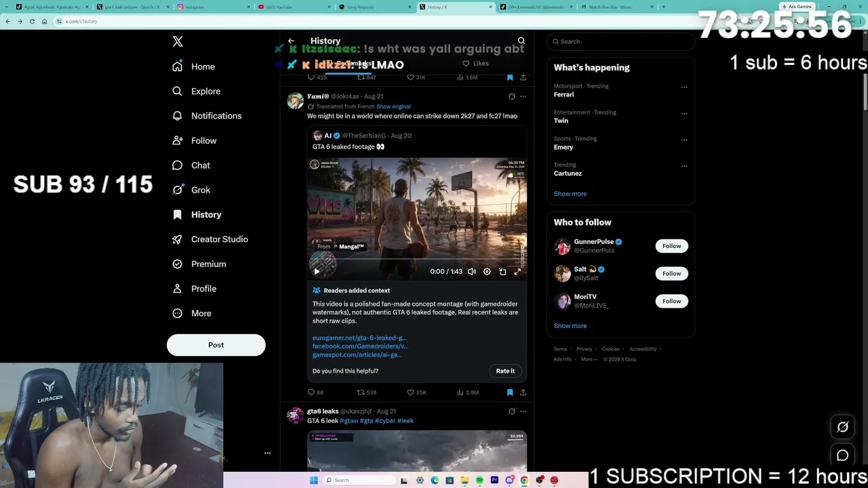Open the video settings gear
Image resolution: width=868 pixels, height=488 pixels.
tap(487, 271)
